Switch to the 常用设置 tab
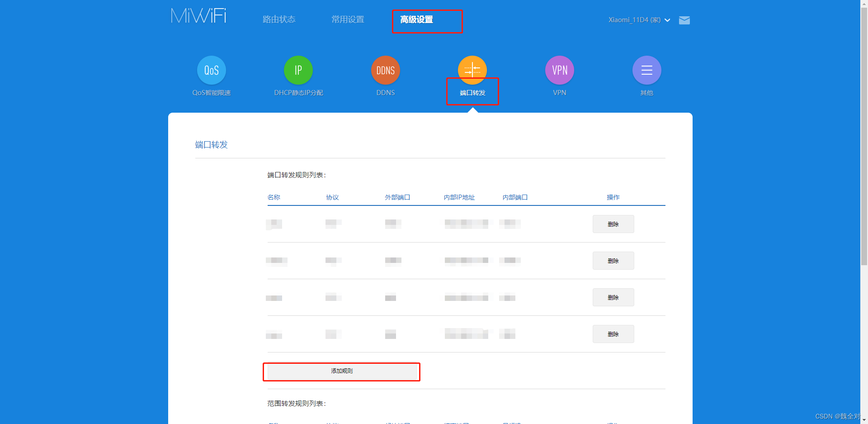 point(348,19)
